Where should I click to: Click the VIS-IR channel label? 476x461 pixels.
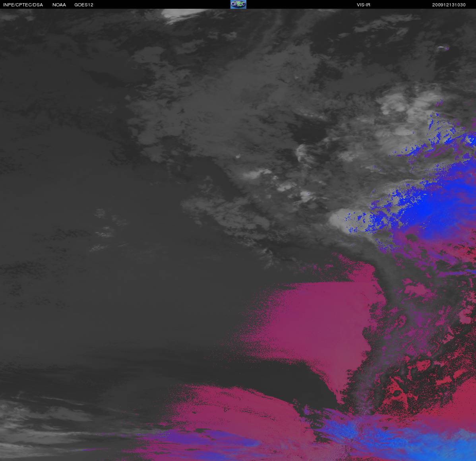pyautogui.click(x=364, y=5)
